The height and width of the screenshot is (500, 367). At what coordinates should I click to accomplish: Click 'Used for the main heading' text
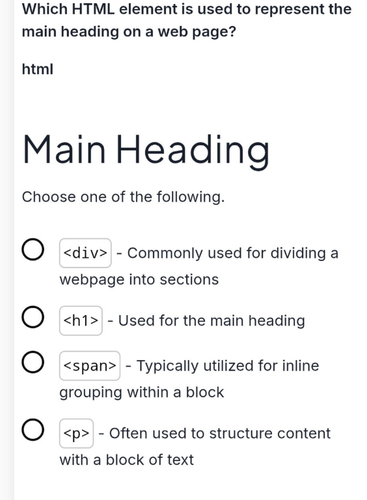click(x=211, y=321)
